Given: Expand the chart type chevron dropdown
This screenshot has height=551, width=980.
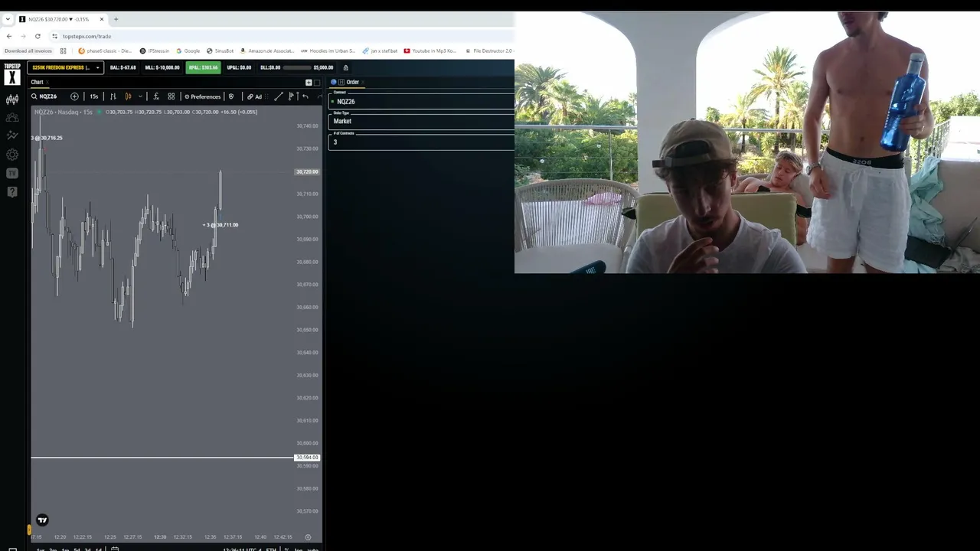Looking at the screenshot, I should point(140,96).
